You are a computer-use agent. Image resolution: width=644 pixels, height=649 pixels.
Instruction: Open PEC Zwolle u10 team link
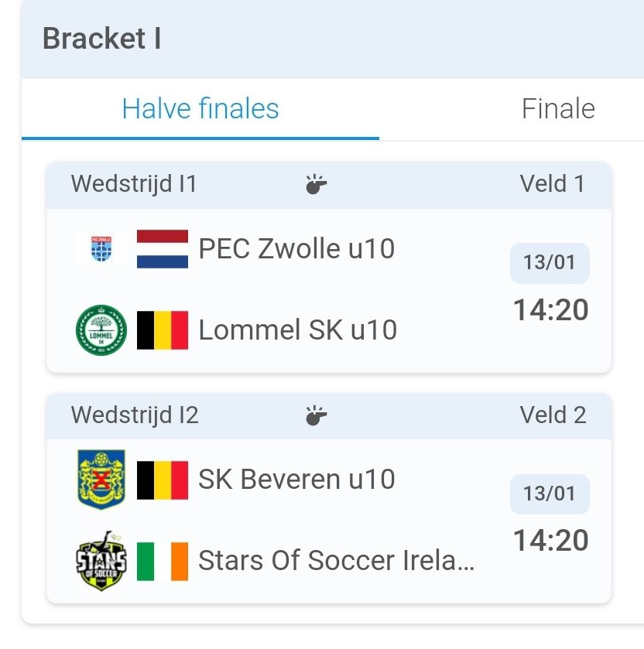[x=296, y=249]
